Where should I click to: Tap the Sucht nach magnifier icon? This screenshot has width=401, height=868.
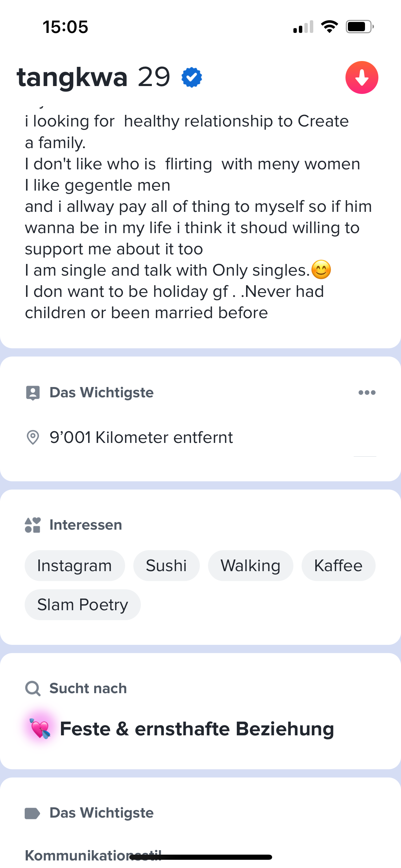coord(33,688)
